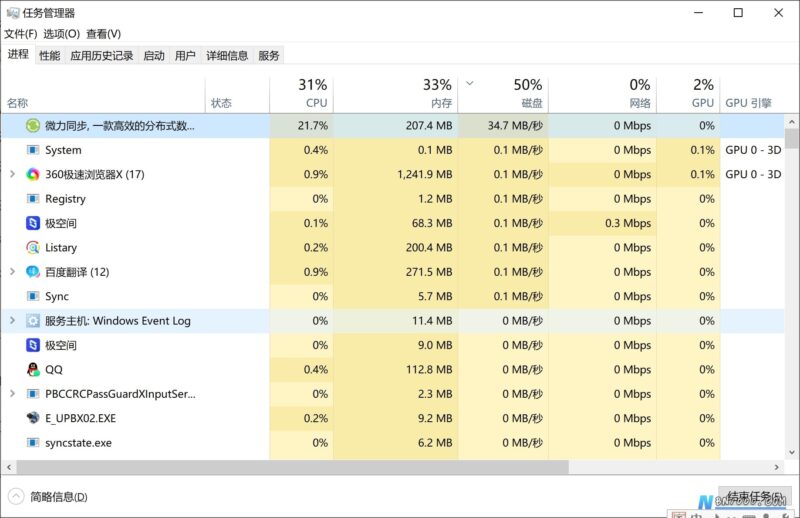Viewport: 800px width, 518px height.
Task: Sort by the CPU column header
Action: 301,94
